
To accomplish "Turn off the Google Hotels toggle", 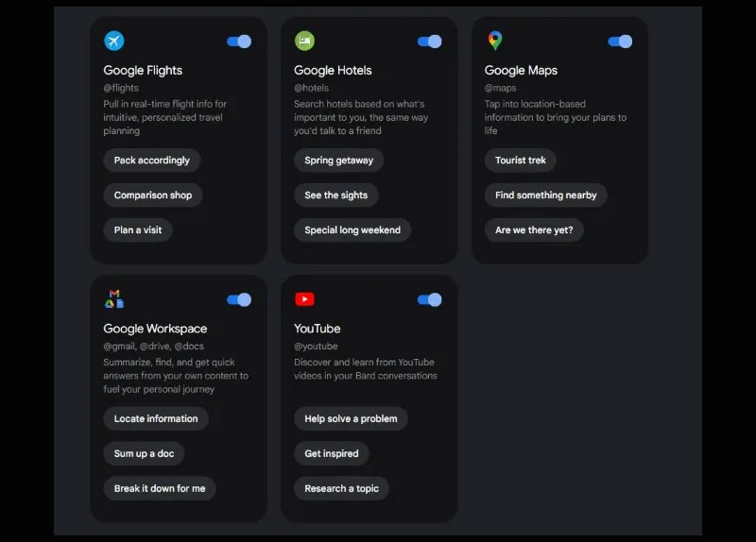I will coord(430,42).
